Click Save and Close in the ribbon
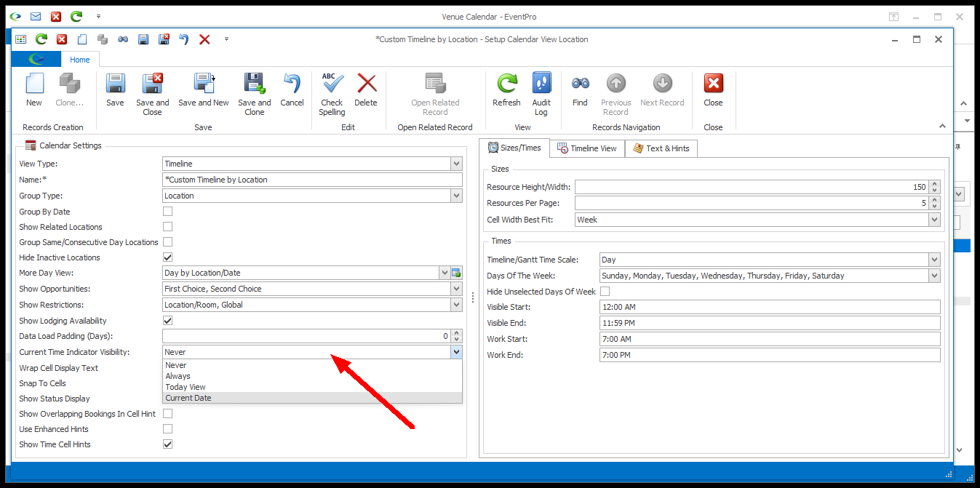Image resolution: width=980 pixels, height=488 pixels. pyautogui.click(x=153, y=94)
